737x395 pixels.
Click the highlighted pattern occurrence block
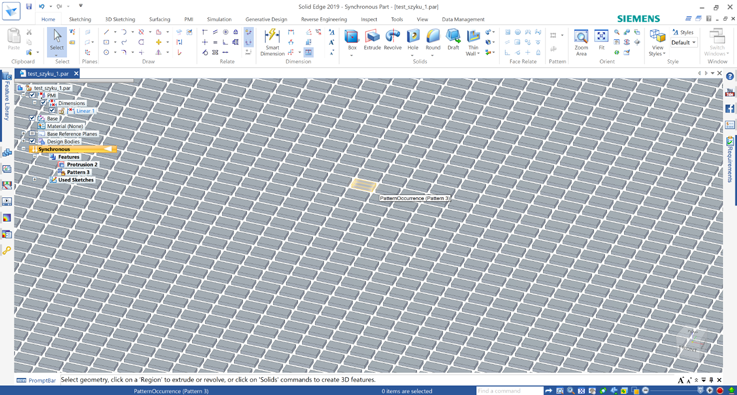pos(364,185)
